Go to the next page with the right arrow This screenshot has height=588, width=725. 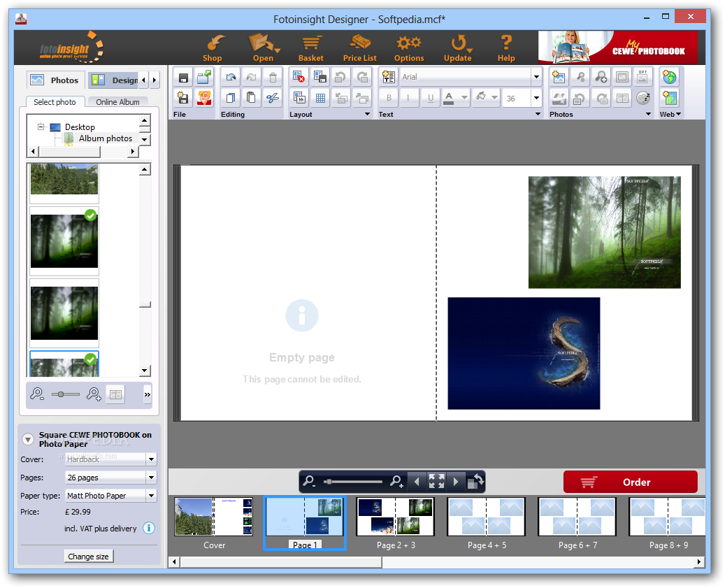(455, 481)
